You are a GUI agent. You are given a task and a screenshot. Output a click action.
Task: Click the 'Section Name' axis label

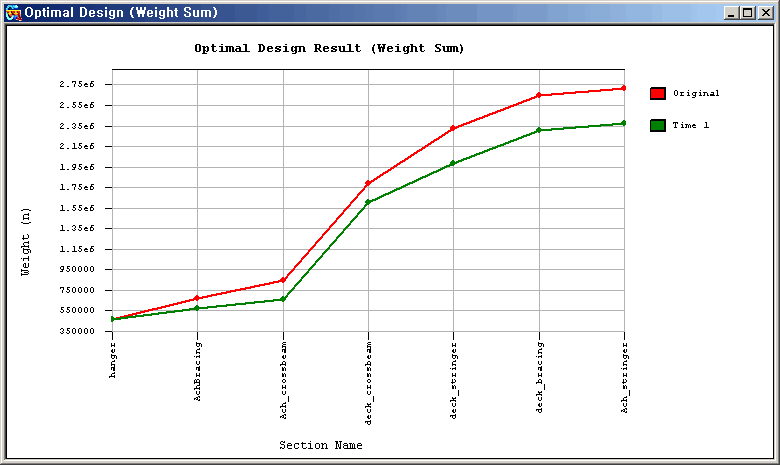321,445
